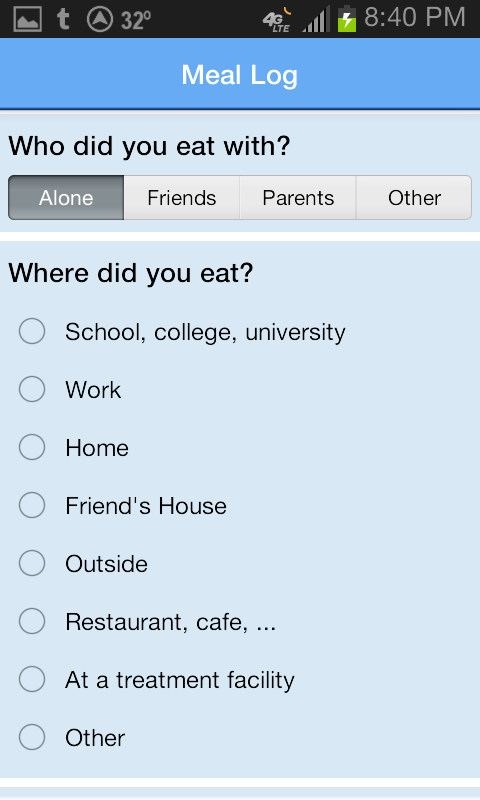
Task: Tap the navigation arrow circle icon
Action: click(x=99, y=19)
